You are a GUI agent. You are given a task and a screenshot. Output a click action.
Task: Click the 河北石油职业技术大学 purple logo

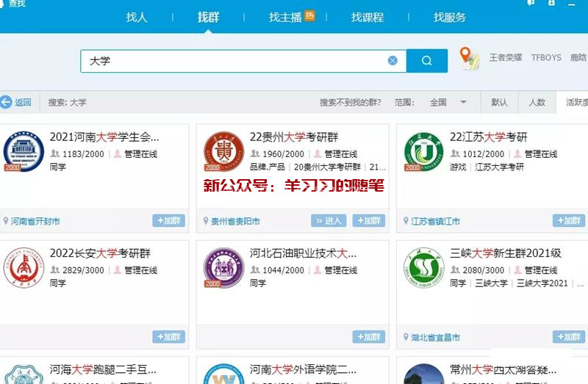tap(223, 268)
